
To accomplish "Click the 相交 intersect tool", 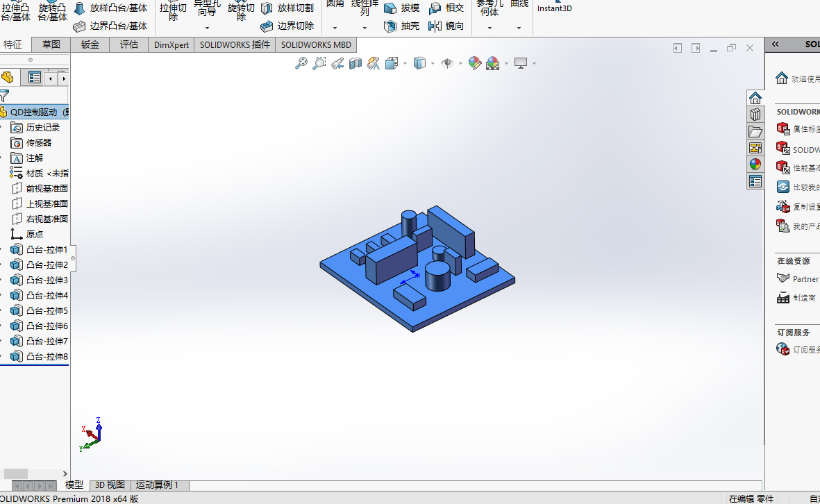I will (x=446, y=8).
